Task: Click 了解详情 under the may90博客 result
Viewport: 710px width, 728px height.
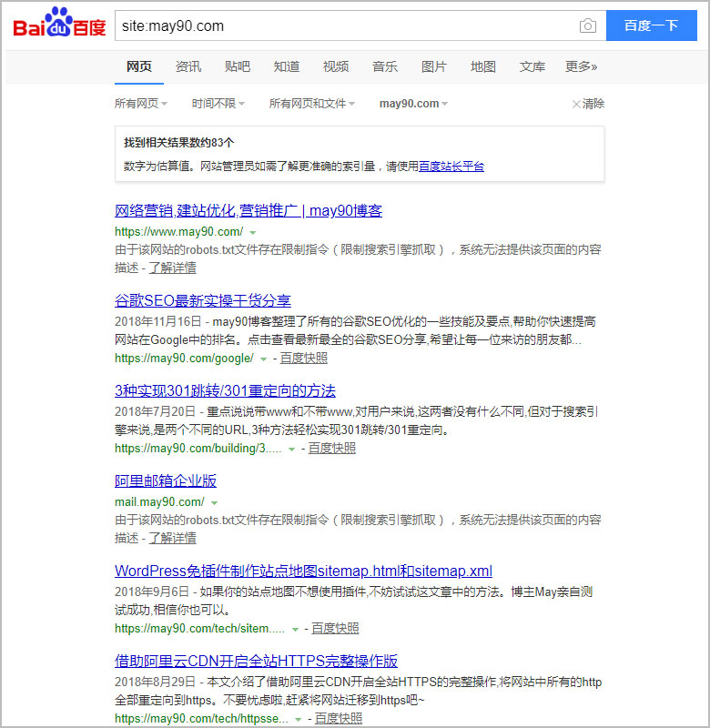Action: [172, 268]
